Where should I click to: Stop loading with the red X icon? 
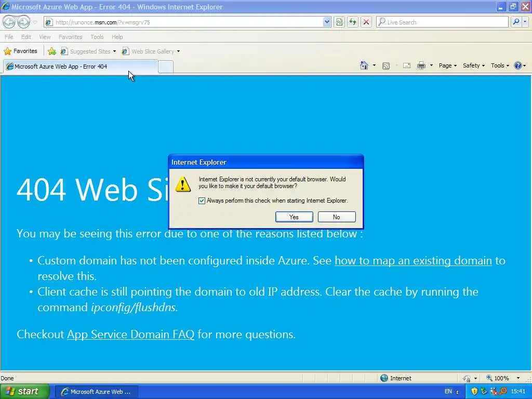366,22
